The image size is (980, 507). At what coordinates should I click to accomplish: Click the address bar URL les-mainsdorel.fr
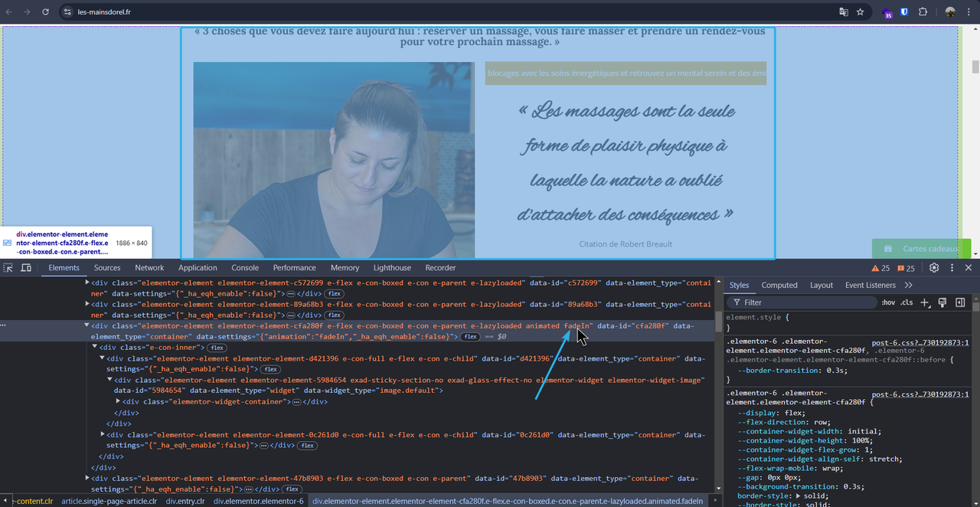pyautogui.click(x=104, y=12)
